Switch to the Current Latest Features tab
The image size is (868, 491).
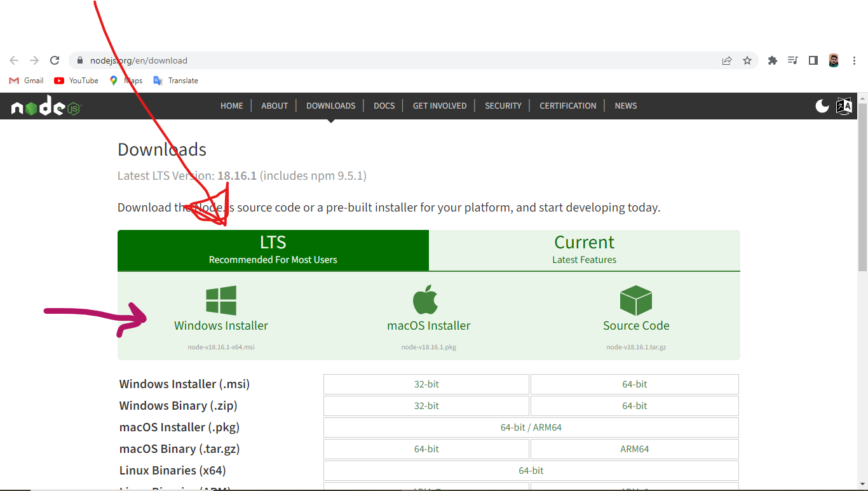click(x=585, y=250)
